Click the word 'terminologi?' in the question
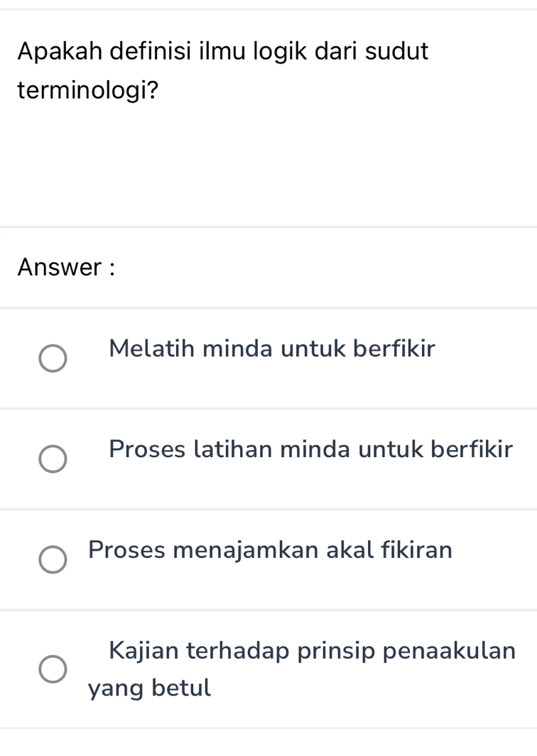This screenshot has height=756, width=537. pyautogui.click(x=88, y=90)
